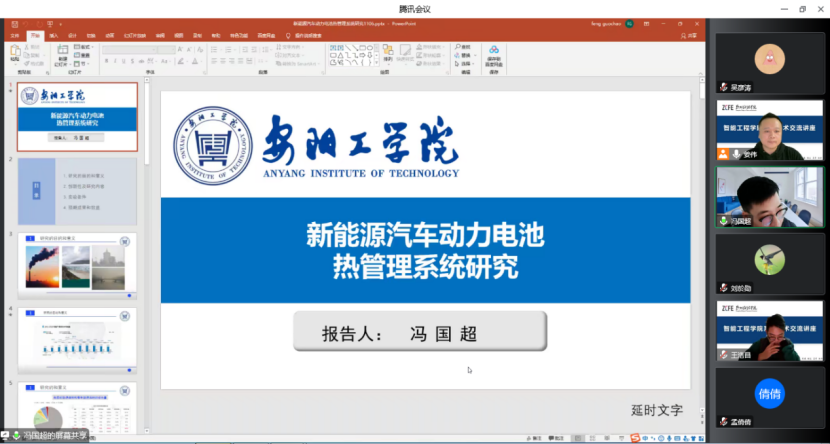
Task: Click the Sogou input method S icon
Action: click(635, 438)
